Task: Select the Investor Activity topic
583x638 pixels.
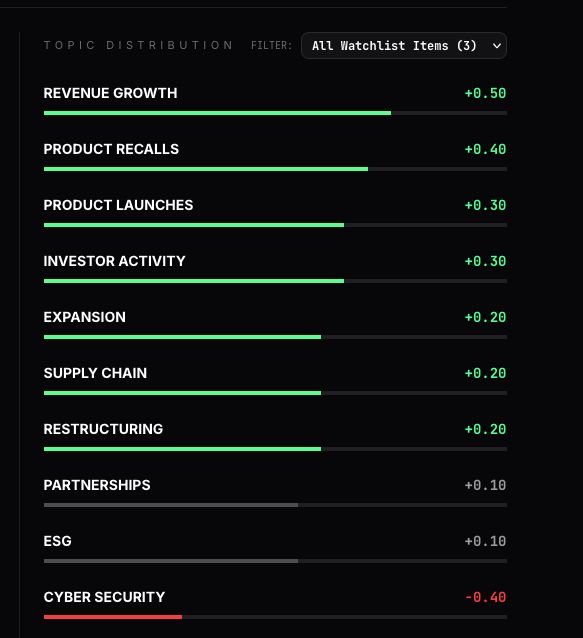Action: (114, 261)
